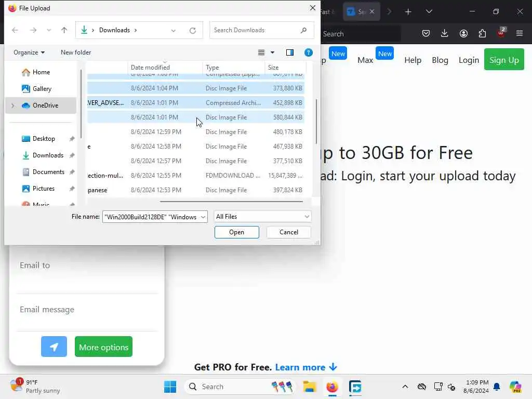Select the 467,938 KB disc image row

[x=196, y=147]
